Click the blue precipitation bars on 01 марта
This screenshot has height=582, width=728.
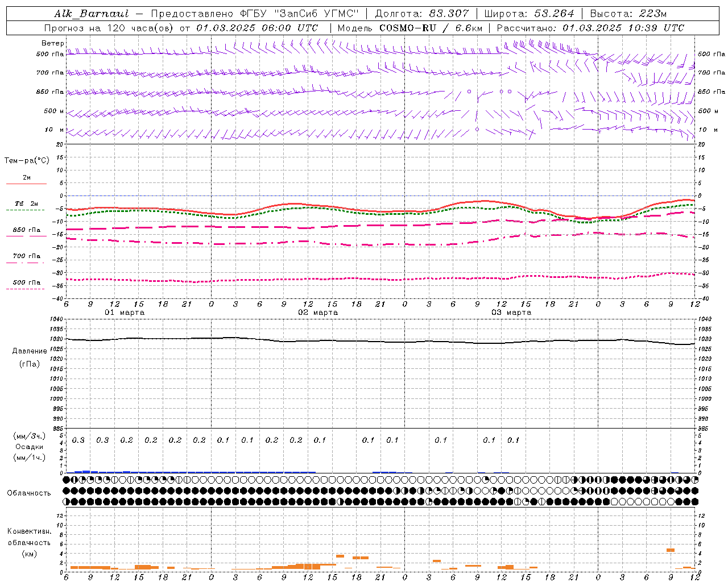coord(139,472)
